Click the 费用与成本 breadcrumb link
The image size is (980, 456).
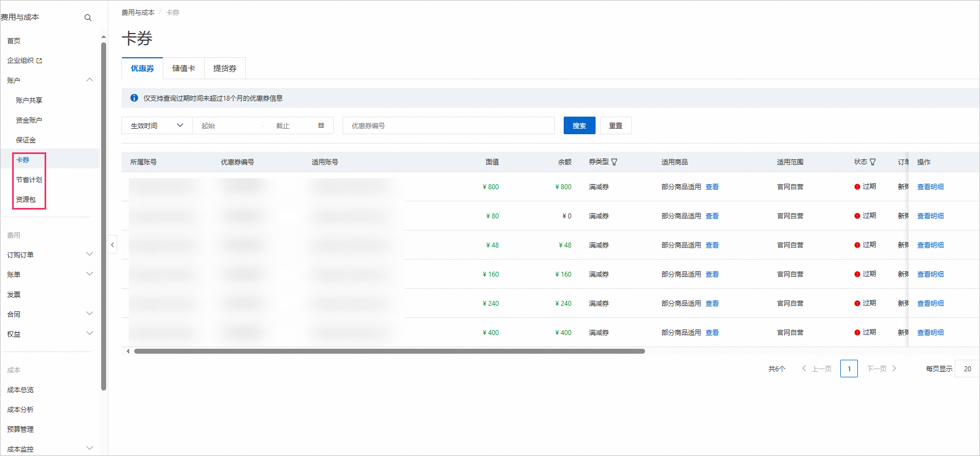[138, 12]
